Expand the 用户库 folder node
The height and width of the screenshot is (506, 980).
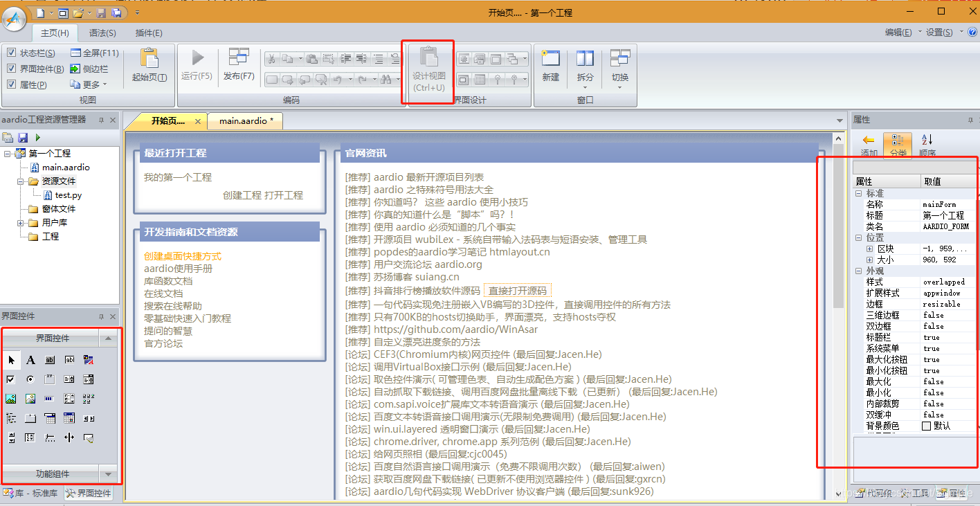click(x=21, y=223)
